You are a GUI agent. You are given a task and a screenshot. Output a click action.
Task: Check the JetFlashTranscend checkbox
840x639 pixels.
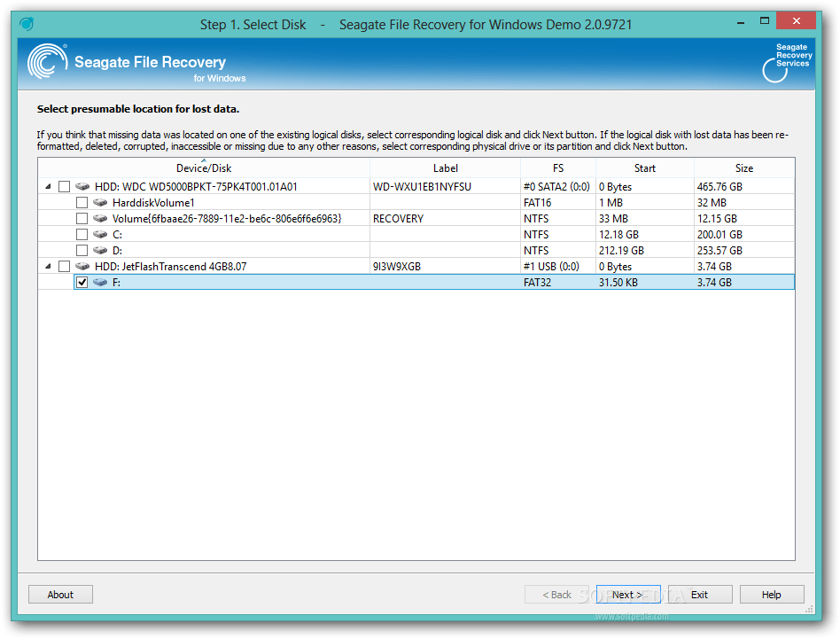click(64, 266)
